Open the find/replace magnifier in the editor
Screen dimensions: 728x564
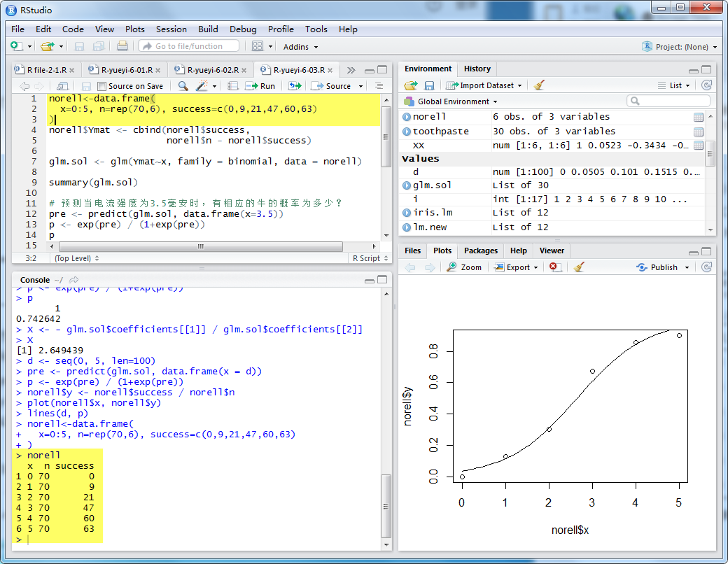coord(183,86)
